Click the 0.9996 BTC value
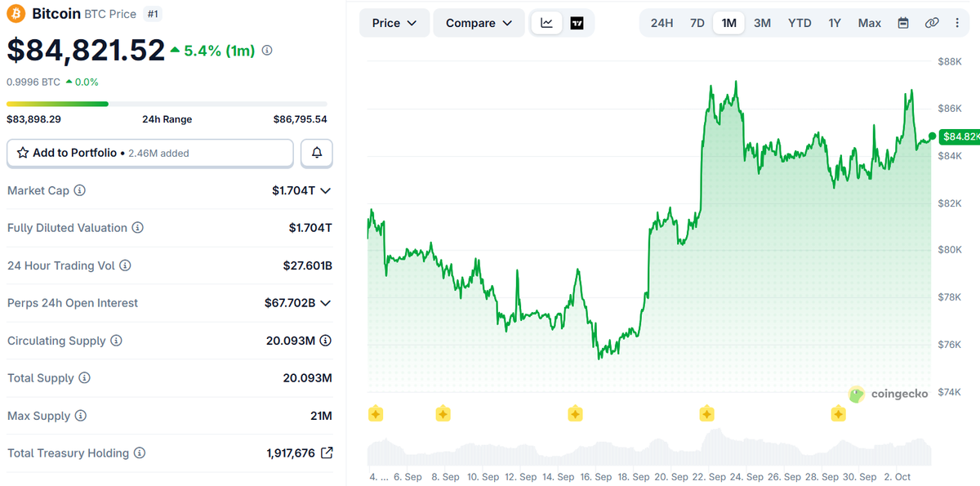This screenshot has height=486, width=980. click(x=33, y=82)
